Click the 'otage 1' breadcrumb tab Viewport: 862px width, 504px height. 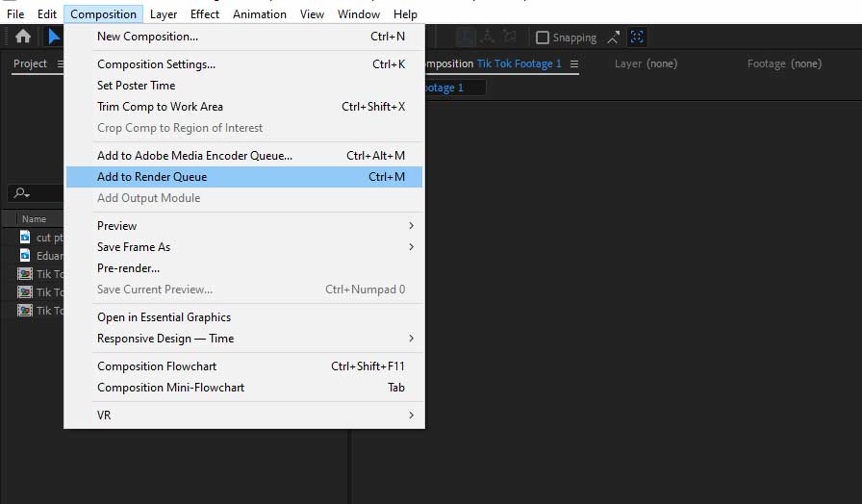(454, 88)
